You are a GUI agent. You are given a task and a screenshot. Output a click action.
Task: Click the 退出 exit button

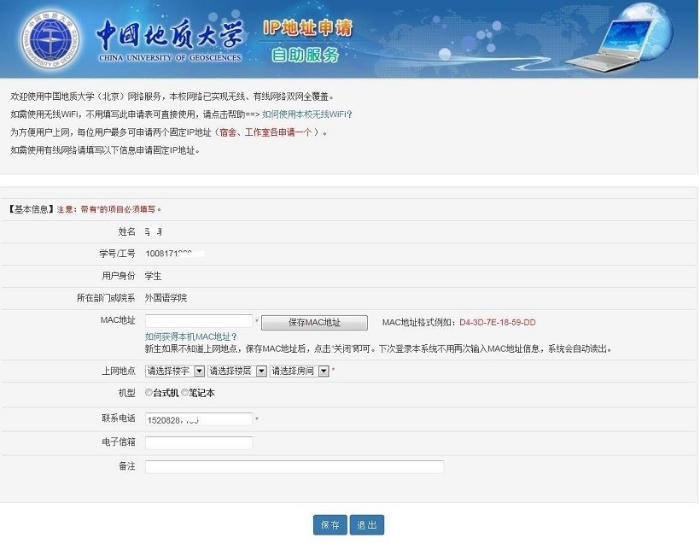[x=367, y=525]
